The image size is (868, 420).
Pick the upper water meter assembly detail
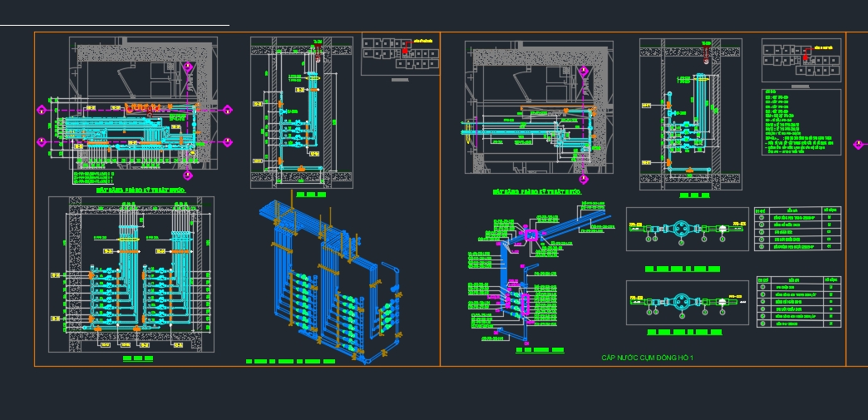687,229
